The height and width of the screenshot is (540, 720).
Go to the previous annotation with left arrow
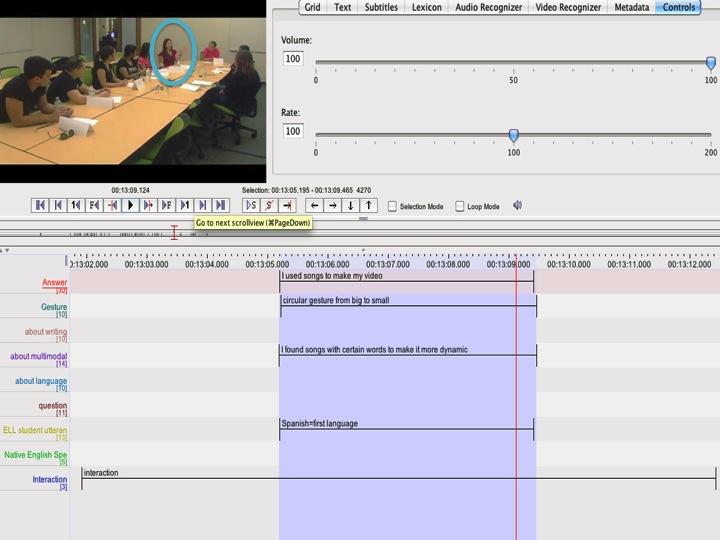tap(315, 205)
